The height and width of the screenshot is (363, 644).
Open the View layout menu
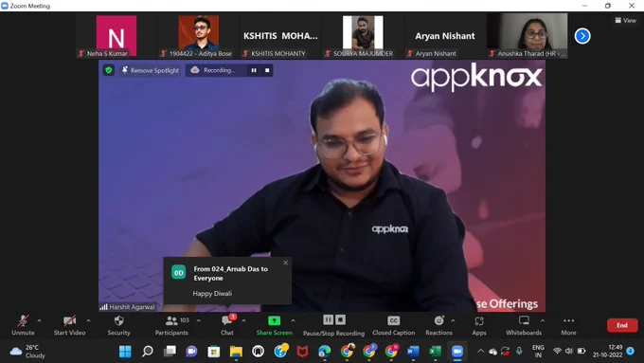point(625,20)
